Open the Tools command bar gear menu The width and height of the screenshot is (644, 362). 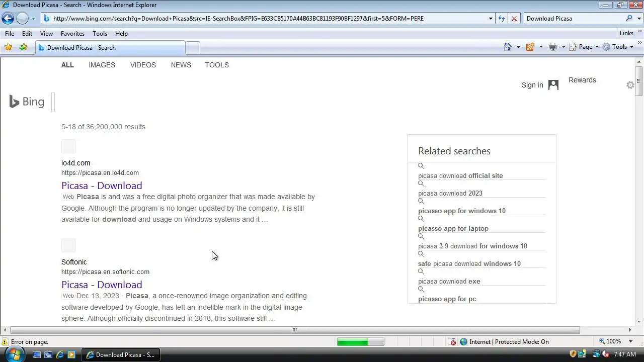tap(618, 47)
